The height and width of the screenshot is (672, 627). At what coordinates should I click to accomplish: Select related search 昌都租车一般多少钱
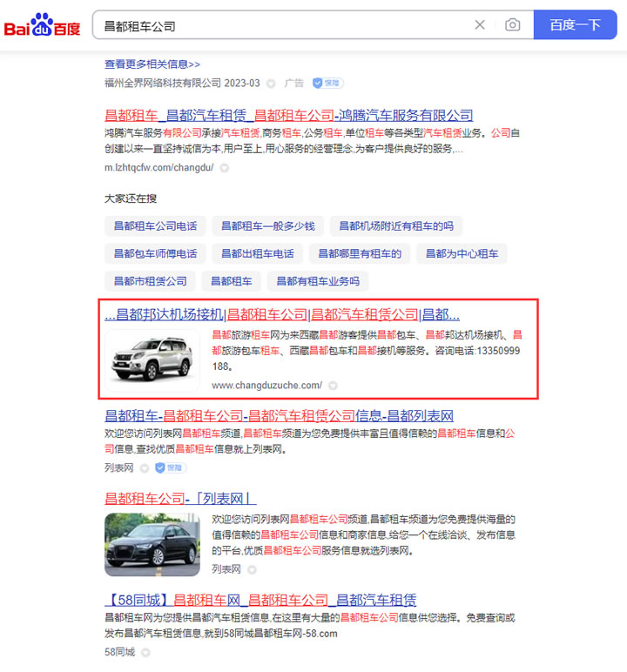tap(268, 226)
